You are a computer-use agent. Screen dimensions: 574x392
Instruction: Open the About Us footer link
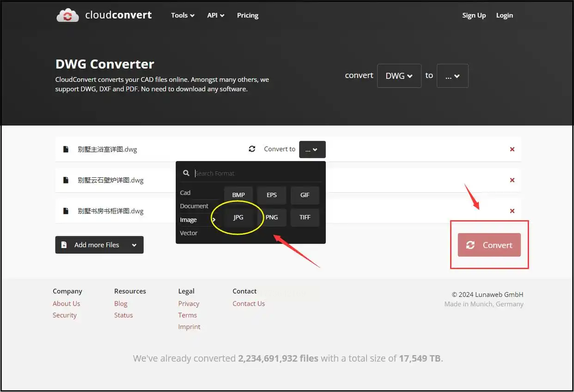pos(67,303)
